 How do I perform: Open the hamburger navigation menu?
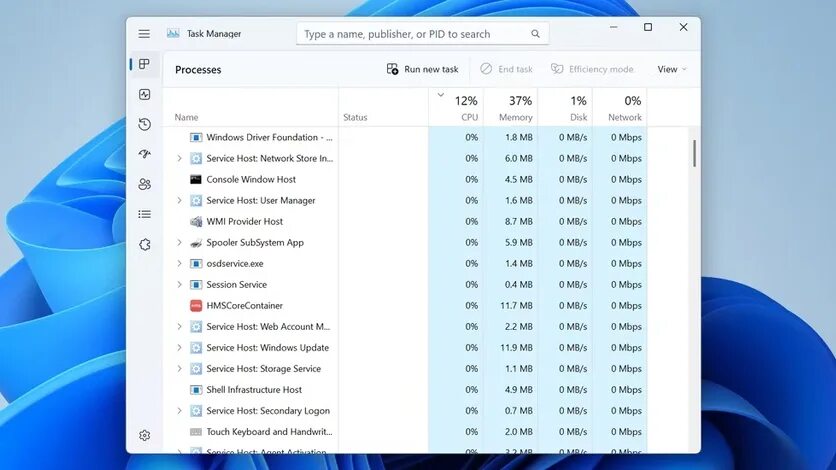[144, 34]
